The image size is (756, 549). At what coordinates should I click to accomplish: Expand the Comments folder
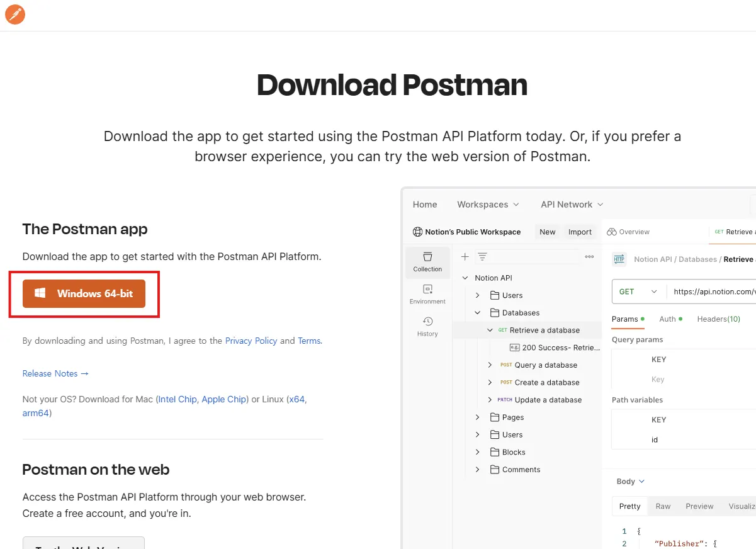pyautogui.click(x=478, y=470)
